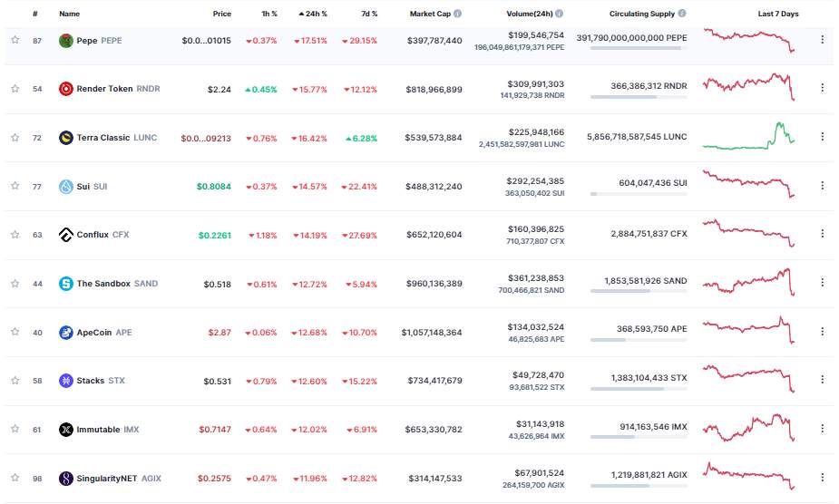The image size is (839, 504).
Task: Sort table by Price column
Action: tap(221, 14)
